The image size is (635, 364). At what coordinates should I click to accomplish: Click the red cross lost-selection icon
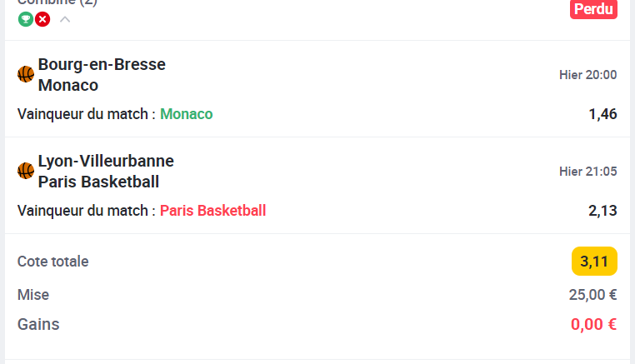click(42, 18)
